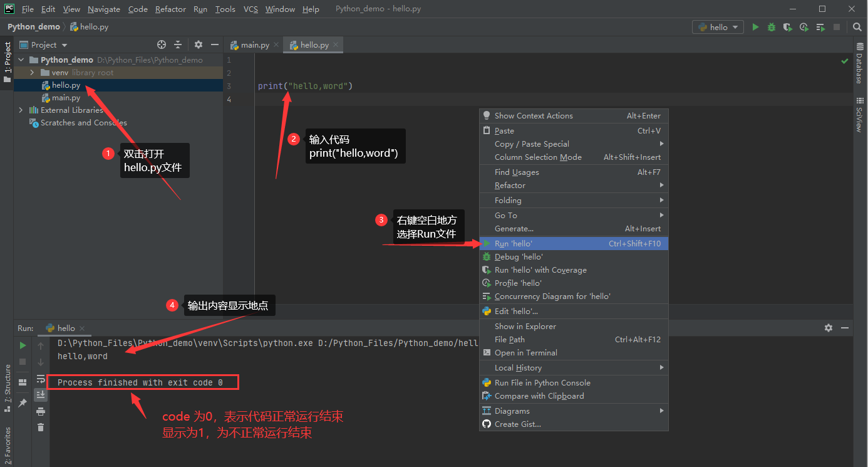Click Run panel down arrow

41,362
